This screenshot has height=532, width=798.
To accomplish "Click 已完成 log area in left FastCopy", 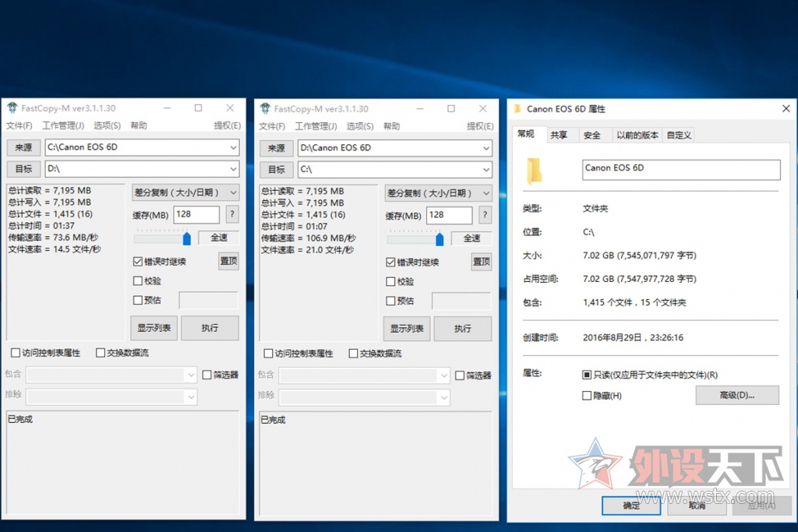I will click(x=122, y=462).
